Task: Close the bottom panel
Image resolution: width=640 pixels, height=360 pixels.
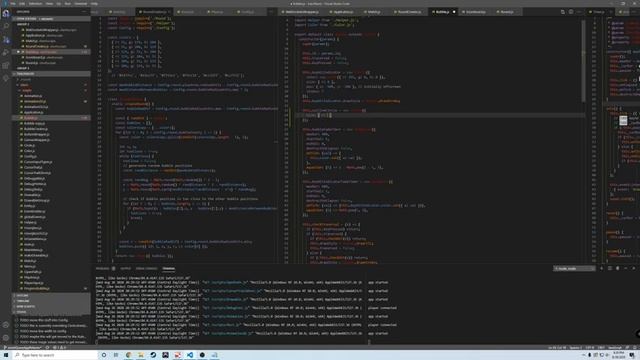Action: pyautogui.click(x=634, y=269)
